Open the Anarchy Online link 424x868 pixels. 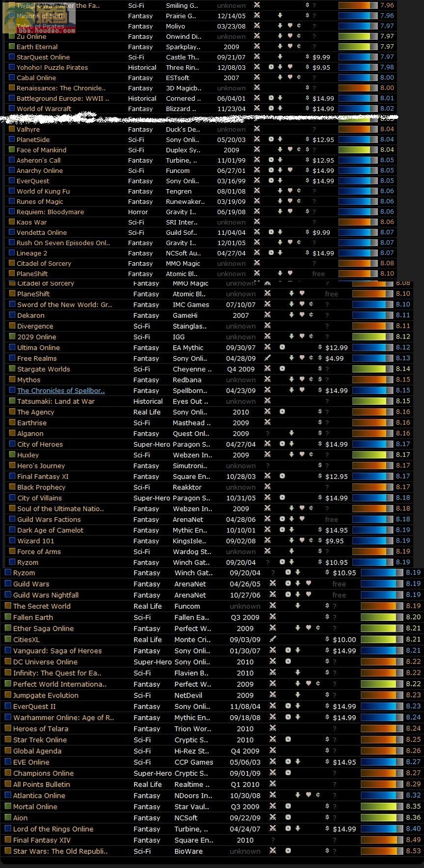[40, 170]
